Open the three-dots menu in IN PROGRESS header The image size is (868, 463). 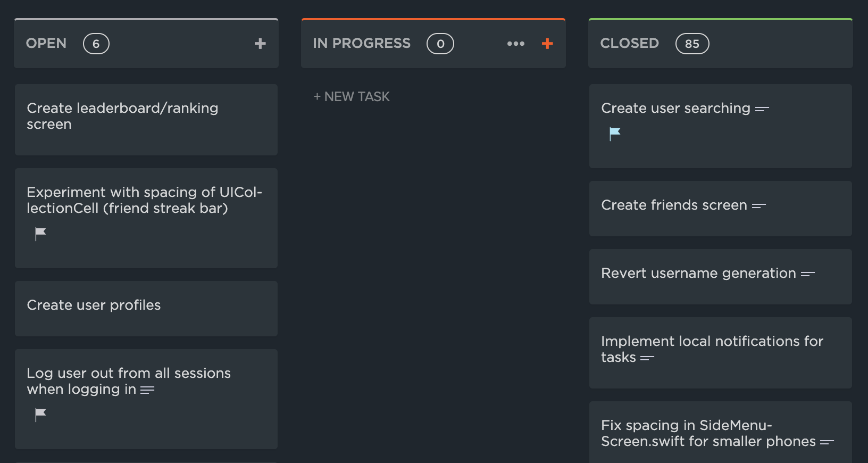pos(515,44)
